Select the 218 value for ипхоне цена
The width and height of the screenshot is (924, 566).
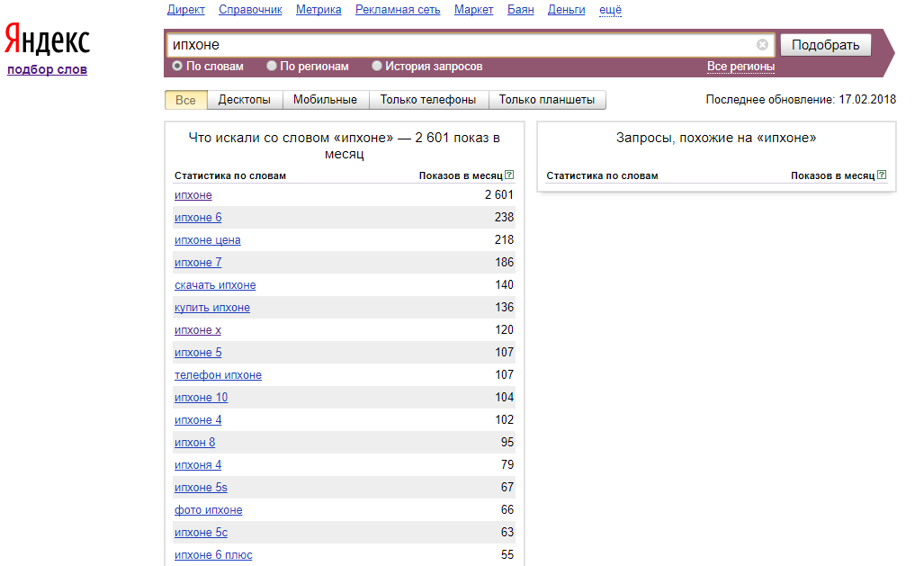coord(505,239)
